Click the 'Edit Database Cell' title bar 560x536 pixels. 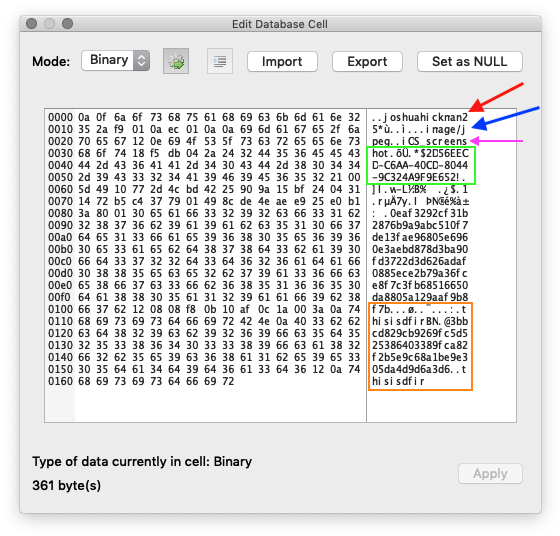tap(280, 24)
